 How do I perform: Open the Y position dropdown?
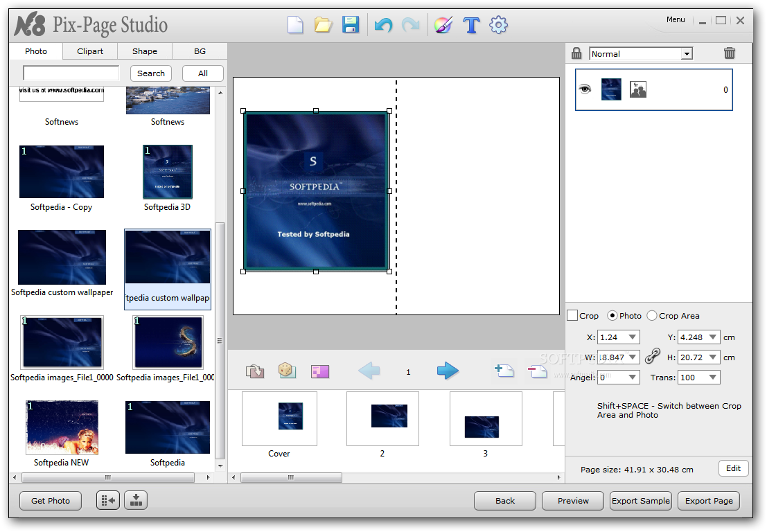point(713,337)
